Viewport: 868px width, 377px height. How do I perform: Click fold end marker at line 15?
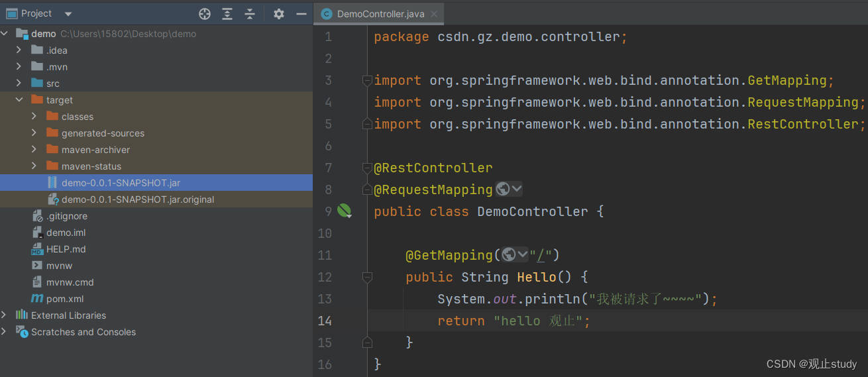367,342
